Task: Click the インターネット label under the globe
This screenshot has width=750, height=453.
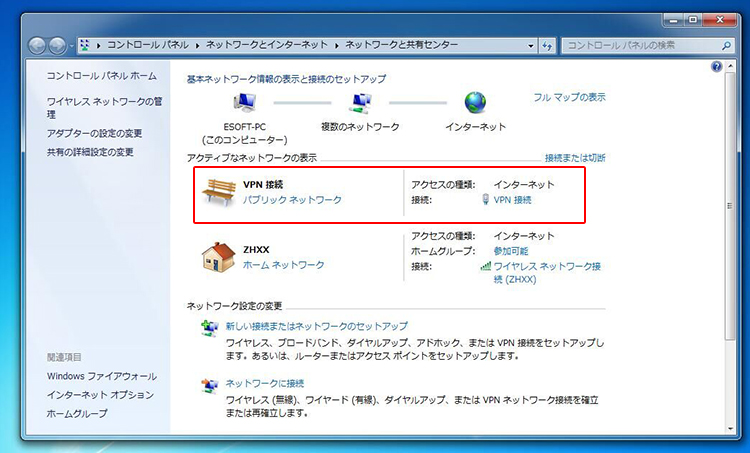Action: [x=475, y=127]
